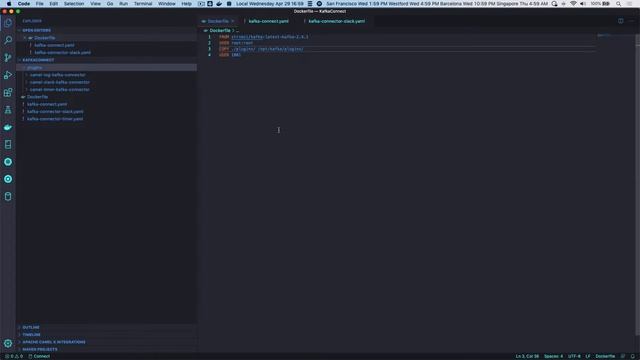Open the Run and Debug view
This screenshot has width=640, height=360.
coord(8,75)
